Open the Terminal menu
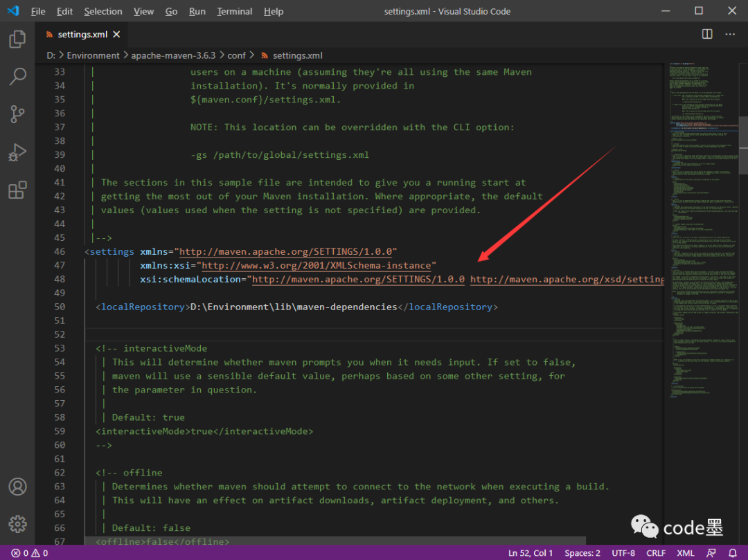The image size is (748, 560). click(x=234, y=11)
